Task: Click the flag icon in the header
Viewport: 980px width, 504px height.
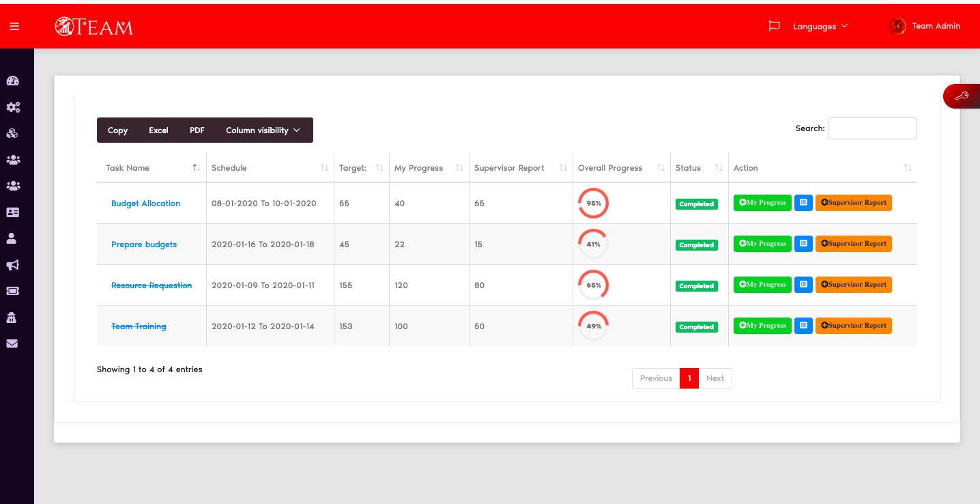Action: point(774,26)
